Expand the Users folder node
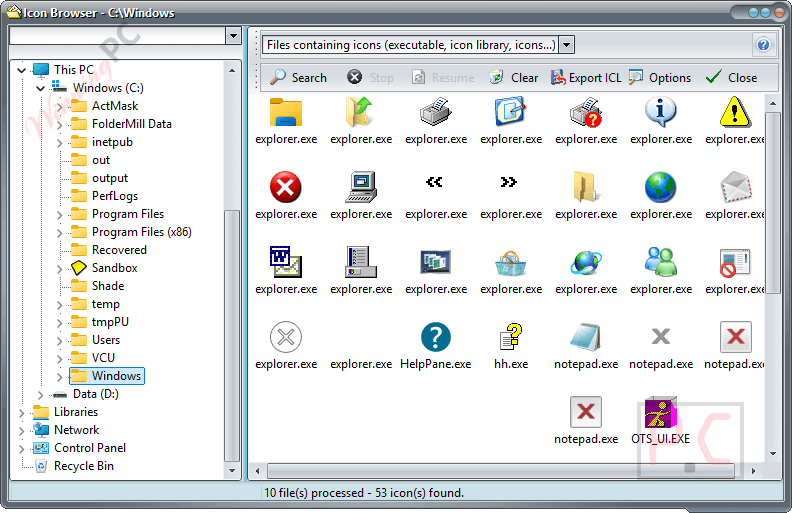This screenshot has width=792, height=513. click(x=59, y=341)
